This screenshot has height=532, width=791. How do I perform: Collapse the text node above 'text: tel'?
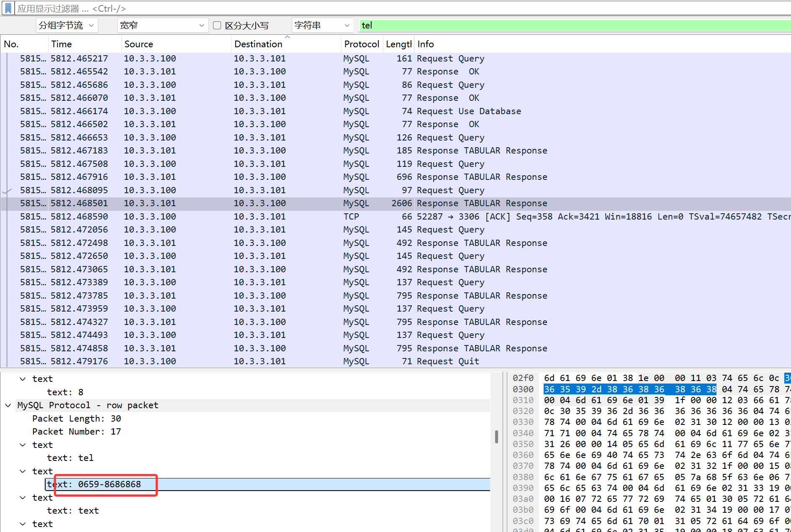pyautogui.click(x=23, y=445)
